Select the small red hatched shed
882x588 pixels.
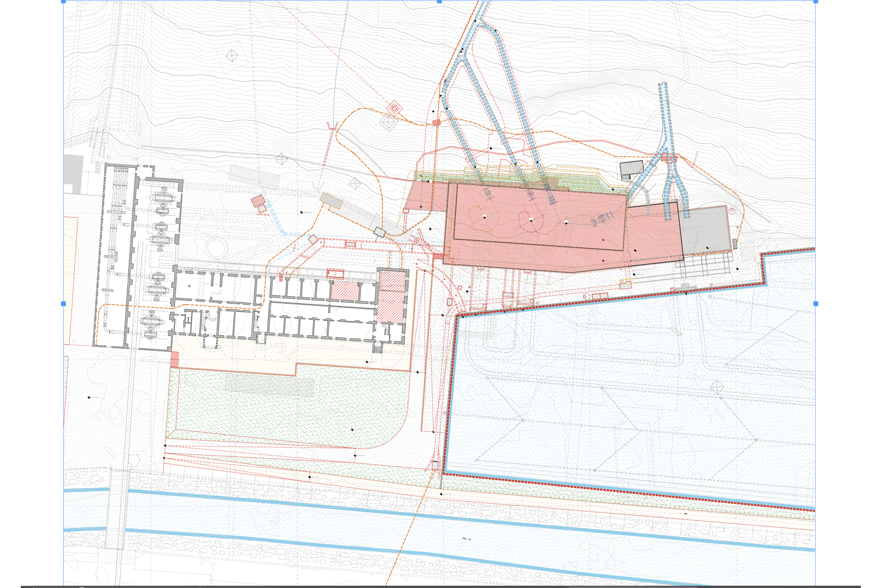pos(258,200)
